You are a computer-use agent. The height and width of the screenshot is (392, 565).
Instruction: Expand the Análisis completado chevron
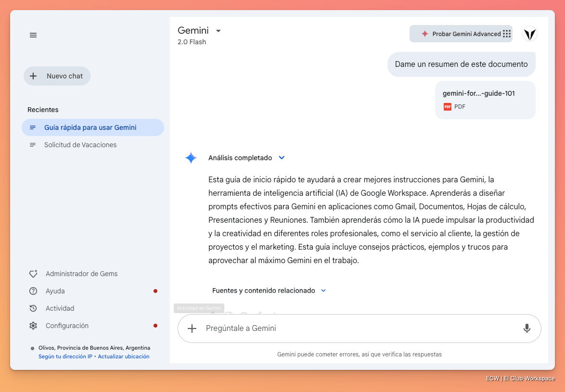click(x=282, y=158)
